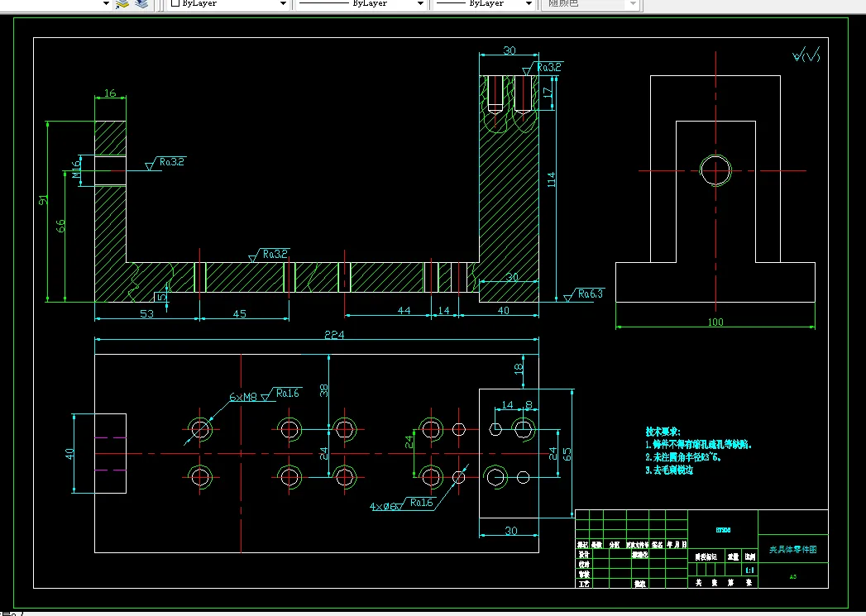Image resolution: width=866 pixels, height=616 pixels.
Task: Click the 6×M8 thread callout text
Action: tap(243, 397)
